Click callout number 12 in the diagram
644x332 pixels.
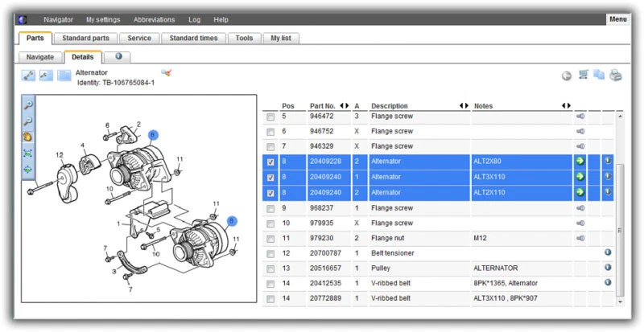(x=60, y=154)
